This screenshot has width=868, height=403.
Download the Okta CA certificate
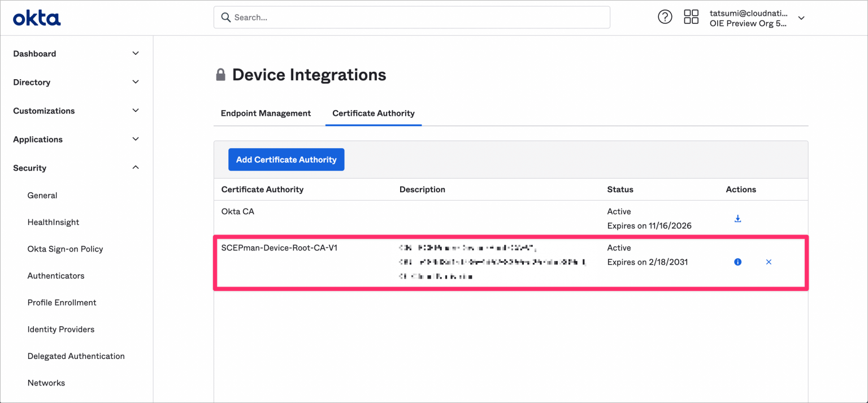click(737, 218)
